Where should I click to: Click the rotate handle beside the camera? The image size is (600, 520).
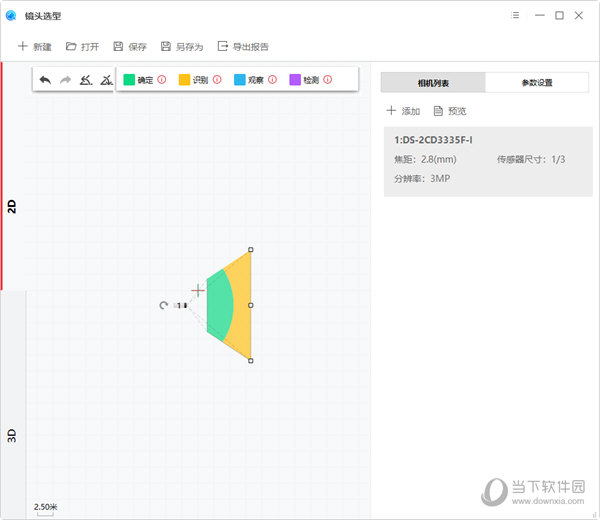(x=163, y=305)
